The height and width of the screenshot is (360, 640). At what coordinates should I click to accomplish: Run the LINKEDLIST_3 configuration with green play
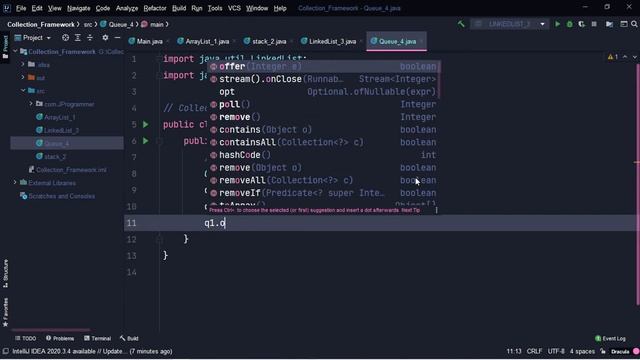click(557, 24)
